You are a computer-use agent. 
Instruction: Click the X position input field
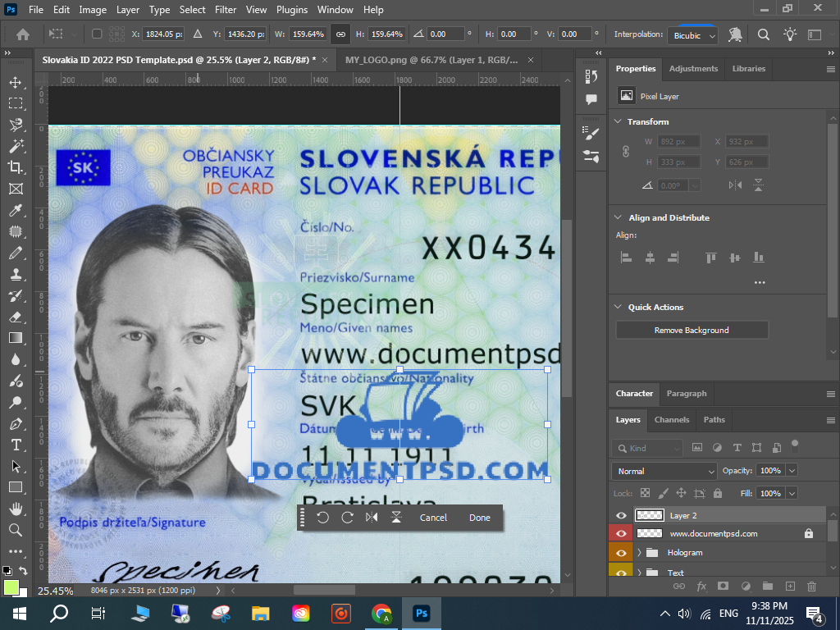tap(163, 34)
